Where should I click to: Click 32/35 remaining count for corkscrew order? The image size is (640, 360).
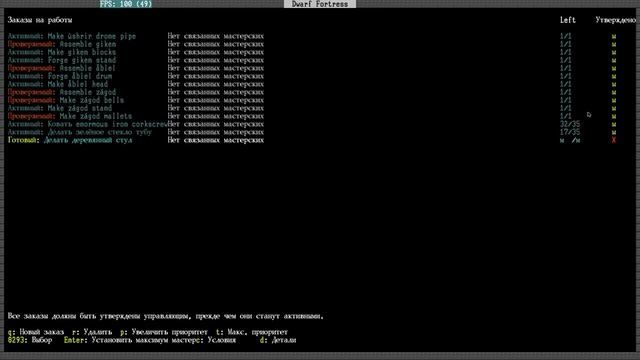tap(569, 124)
